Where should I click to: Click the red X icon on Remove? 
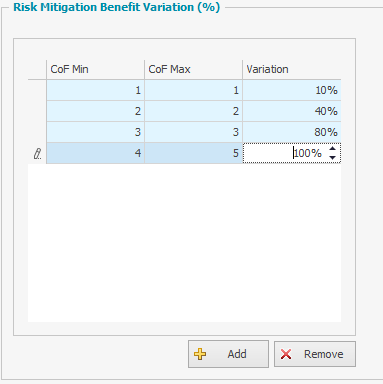[x=286, y=354]
